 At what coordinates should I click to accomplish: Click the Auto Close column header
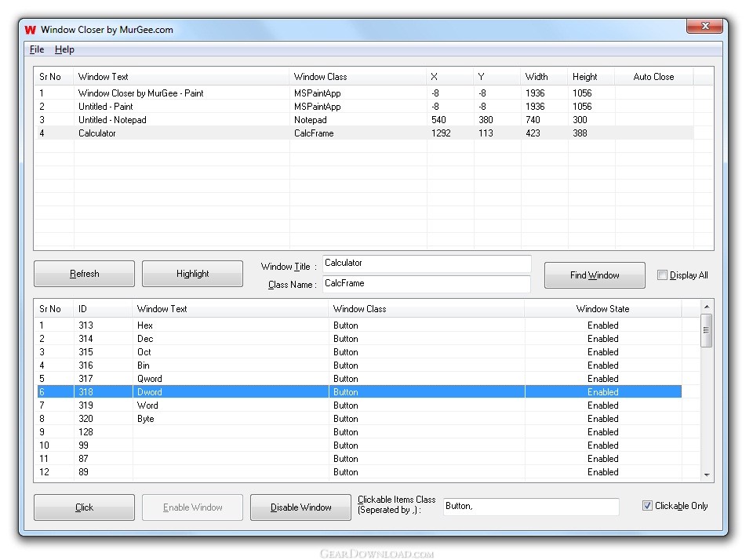coord(653,77)
